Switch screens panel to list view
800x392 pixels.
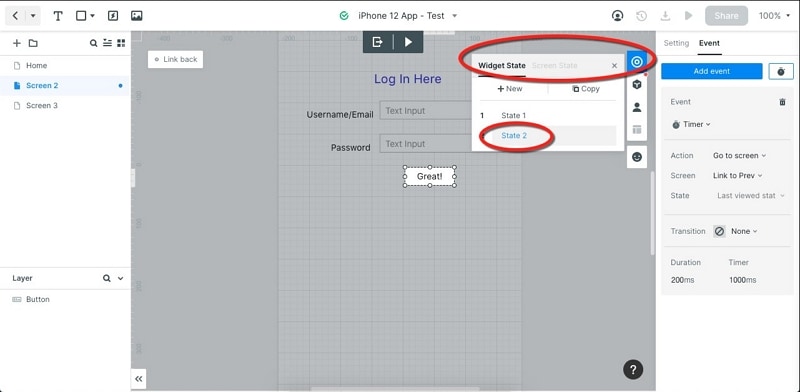tap(107, 43)
